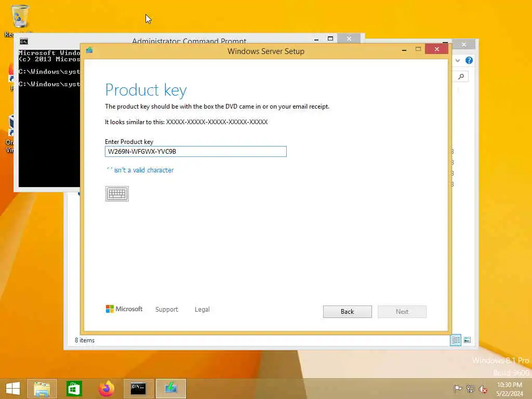Viewport: 532px width, 399px height.
Task: Switch Explorer to details view
Action: 456,340
